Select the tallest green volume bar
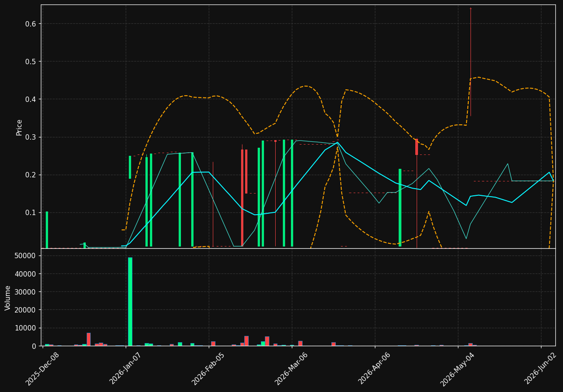The height and width of the screenshot is (392, 563). point(130,301)
